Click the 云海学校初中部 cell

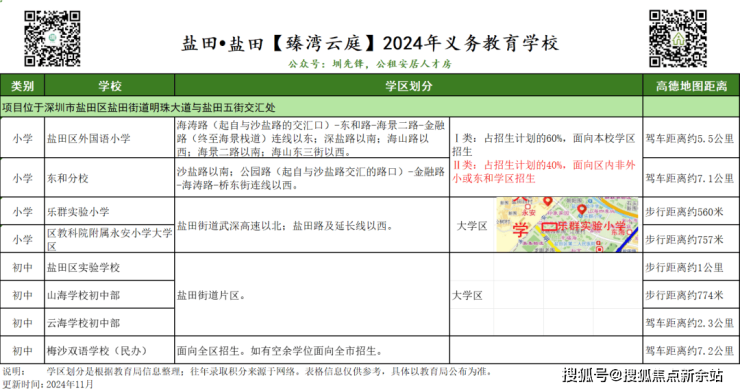(x=109, y=323)
